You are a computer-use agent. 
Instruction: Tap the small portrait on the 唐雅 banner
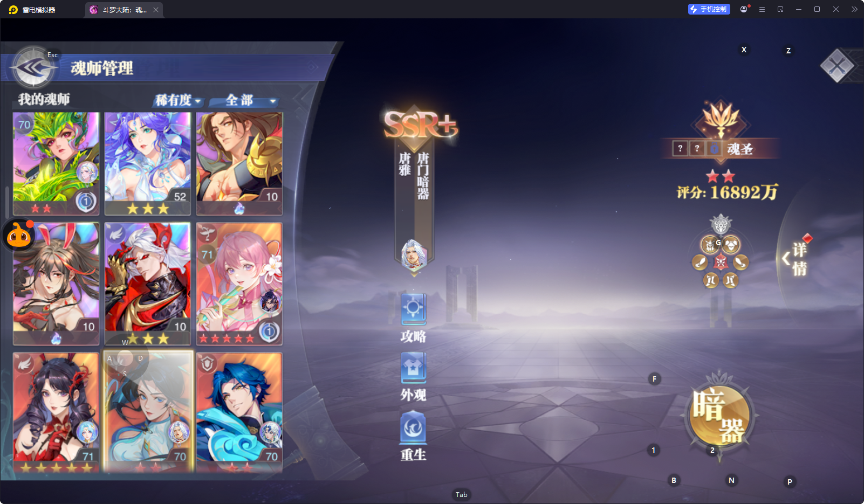point(414,255)
